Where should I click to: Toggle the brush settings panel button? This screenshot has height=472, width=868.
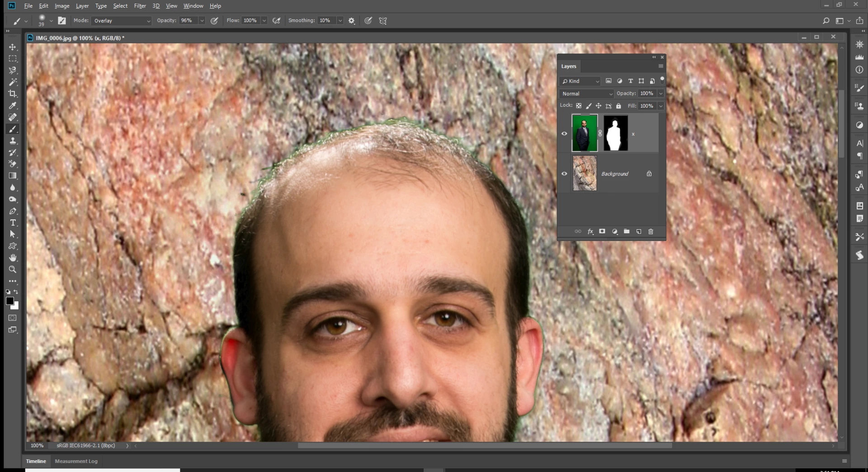tap(62, 21)
